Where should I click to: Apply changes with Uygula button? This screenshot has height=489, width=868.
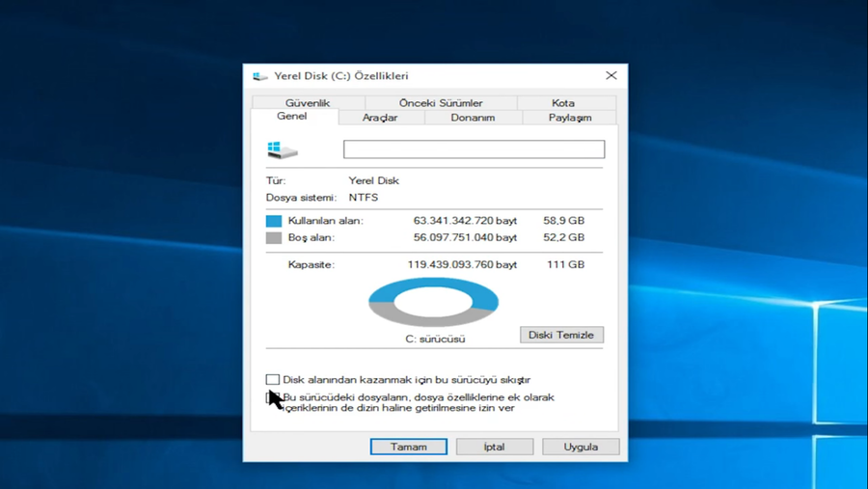581,447
